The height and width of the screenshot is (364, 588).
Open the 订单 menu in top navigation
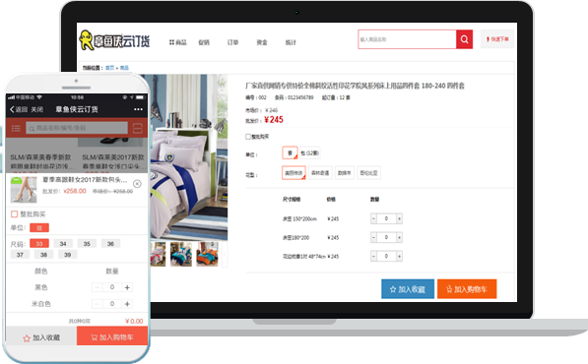tap(232, 42)
